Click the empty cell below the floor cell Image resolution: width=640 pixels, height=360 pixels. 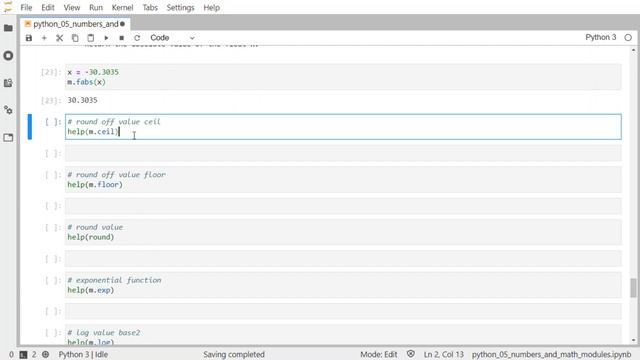tap(343, 206)
